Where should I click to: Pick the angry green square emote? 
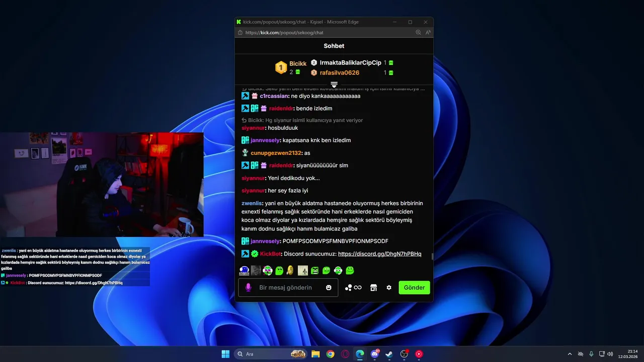[x=314, y=270]
